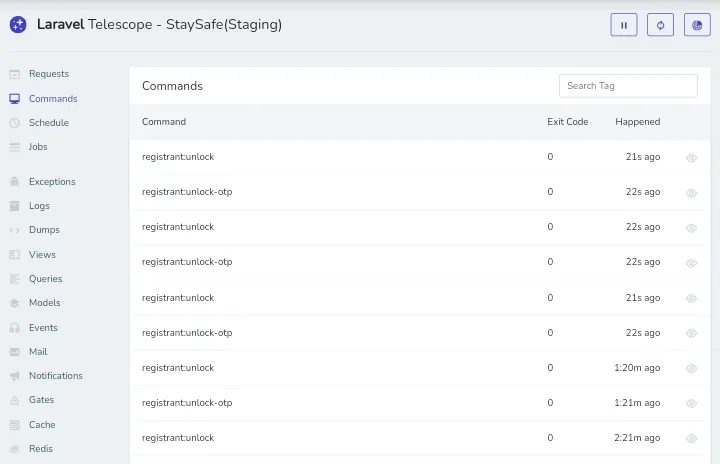The width and height of the screenshot is (720, 464).
Task: Open the Cache section
Action: [42, 424]
